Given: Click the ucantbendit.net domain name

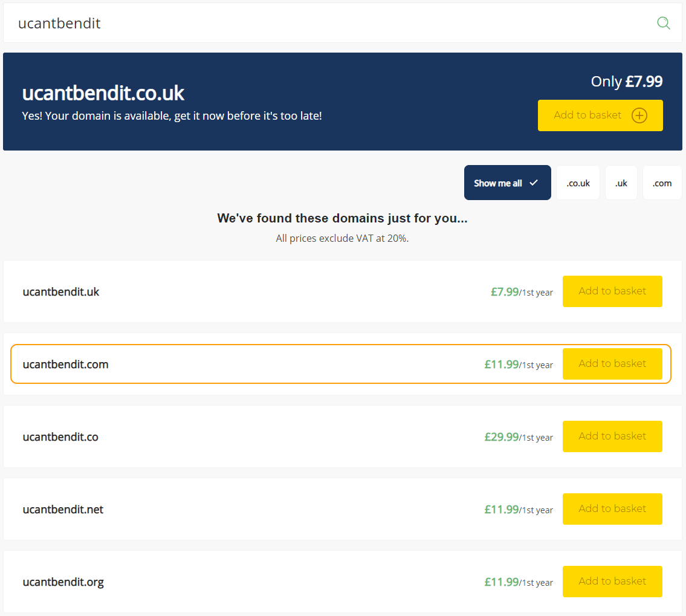Looking at the screenshot, I should click(x=63, y=510).
